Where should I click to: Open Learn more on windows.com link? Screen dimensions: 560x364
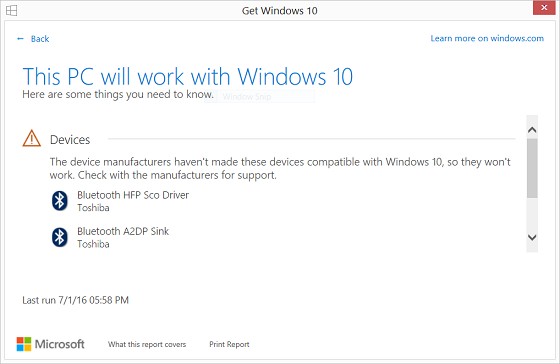tap(487, 38)
